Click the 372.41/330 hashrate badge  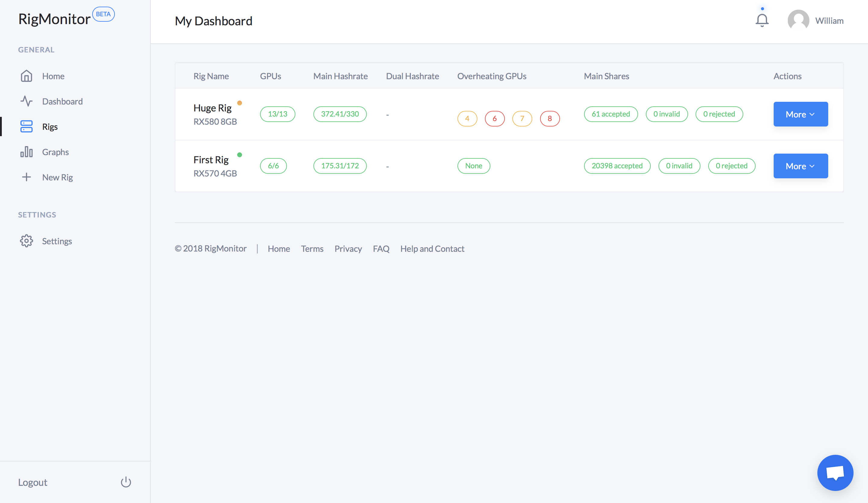pyautogui.click(x=340, y=114)
